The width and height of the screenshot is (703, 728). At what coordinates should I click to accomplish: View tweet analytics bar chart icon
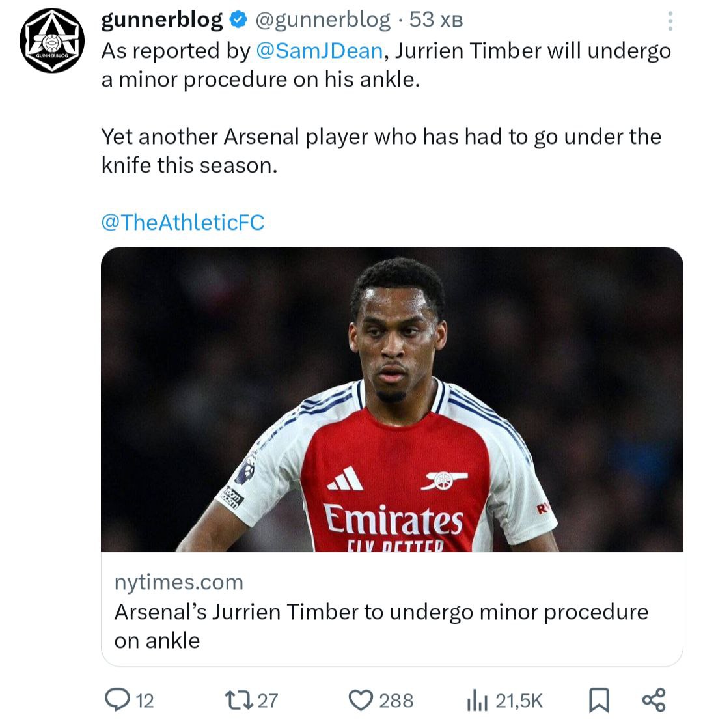(x=476, y=701)
